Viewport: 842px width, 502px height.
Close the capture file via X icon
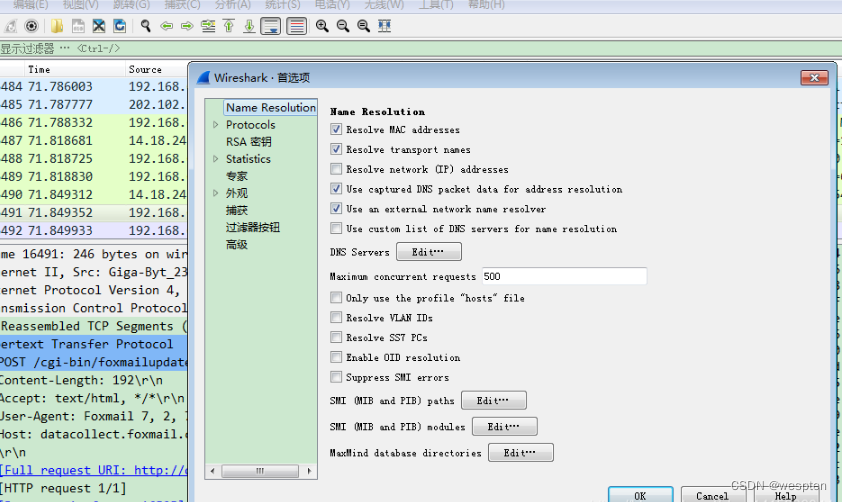[x=99, y=26]
